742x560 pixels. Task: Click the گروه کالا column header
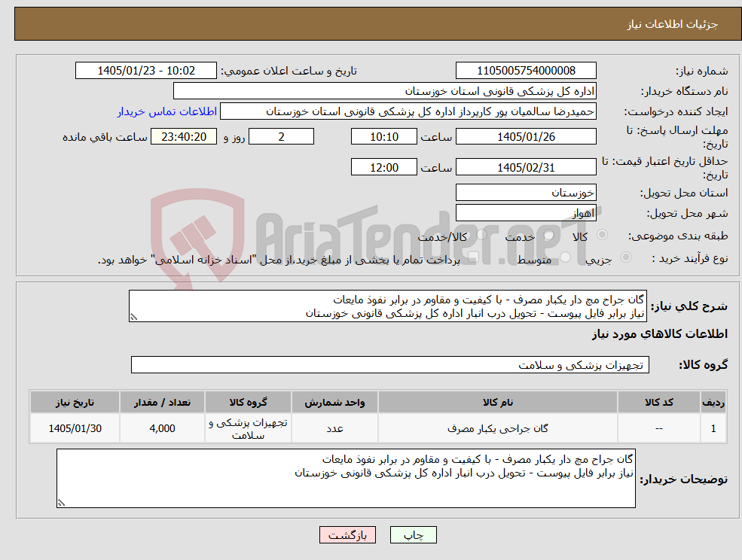tap(248, 402)
